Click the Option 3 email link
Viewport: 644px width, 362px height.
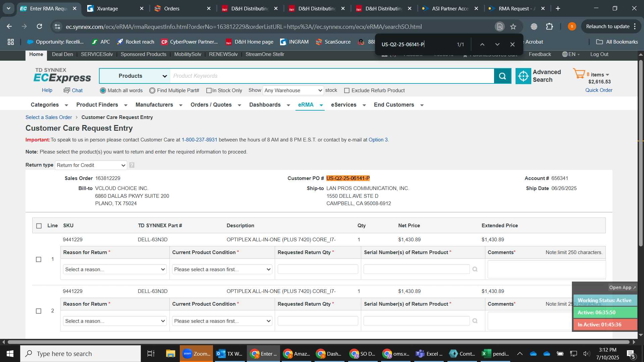coord(378,140)
